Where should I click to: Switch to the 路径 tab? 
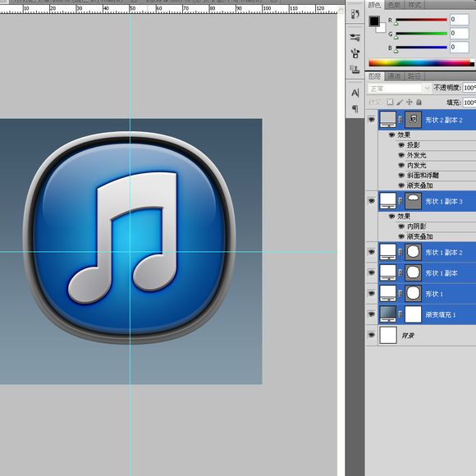point(414,76)
